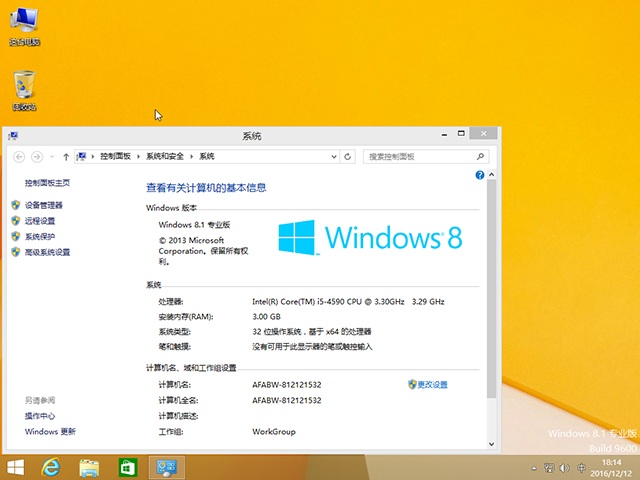This screenshot has width=640, height=480.
Task: Click the vertical scrollbar thumb
Action: tap(491, 289)
